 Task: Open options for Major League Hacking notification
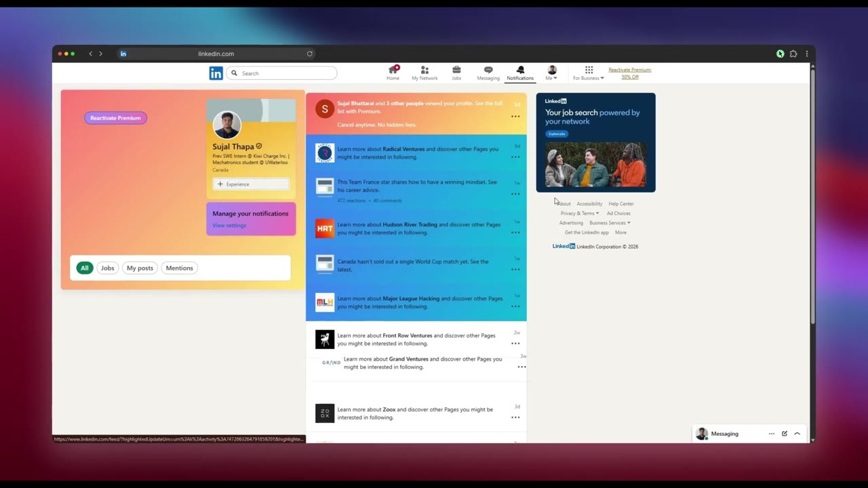515,306
